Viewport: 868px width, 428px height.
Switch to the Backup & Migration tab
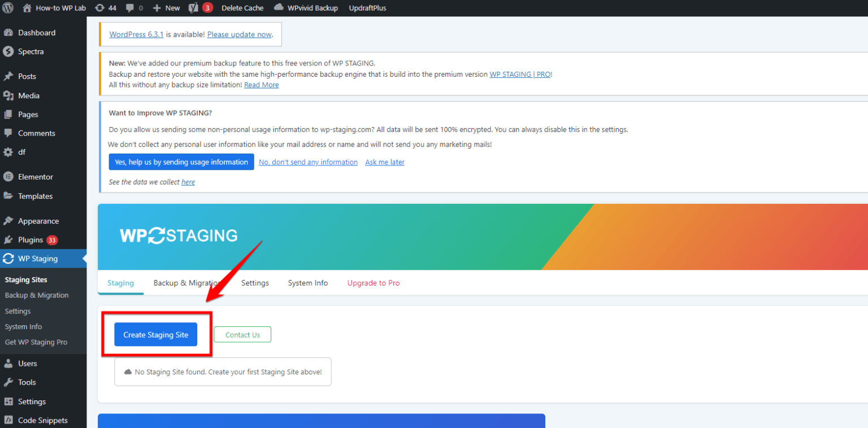coord(187,283)
